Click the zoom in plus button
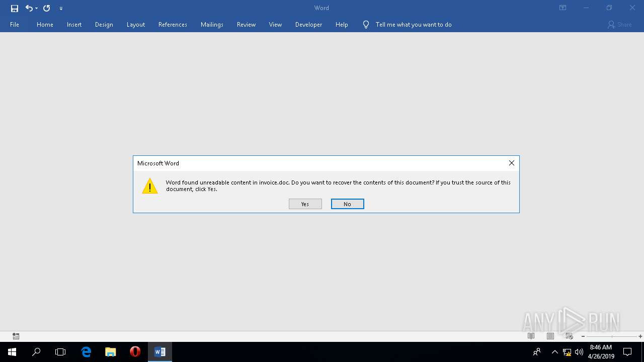 [x=640, y=336]
